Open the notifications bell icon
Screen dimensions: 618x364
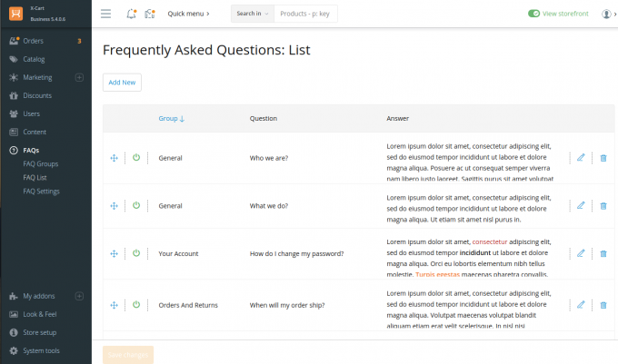[x=131, y=14]
